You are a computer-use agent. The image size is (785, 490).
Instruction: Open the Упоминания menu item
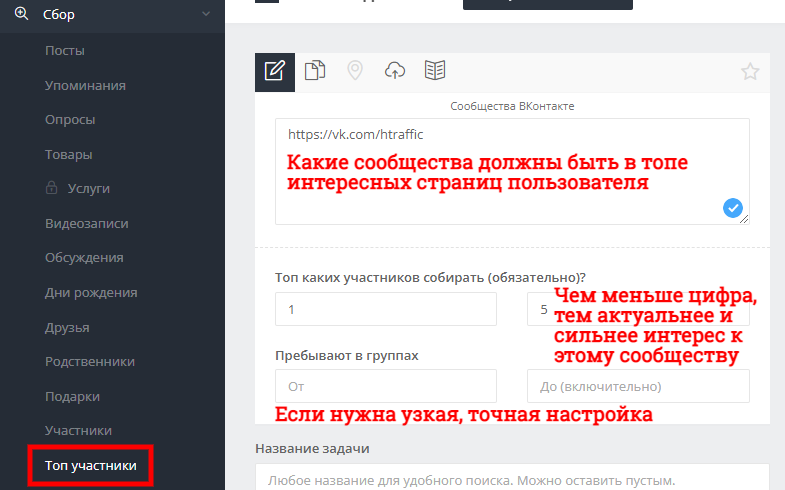[x=85, y=86]
